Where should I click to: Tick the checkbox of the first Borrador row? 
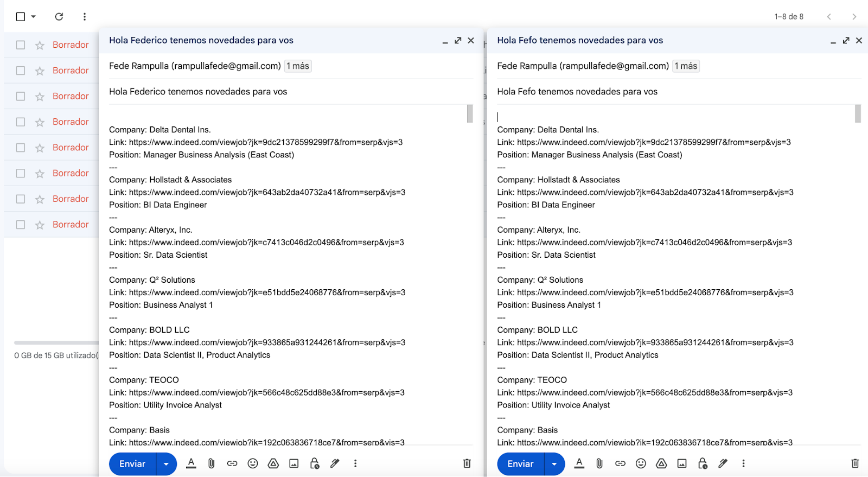pyautogui.click(x=21, y=45)
